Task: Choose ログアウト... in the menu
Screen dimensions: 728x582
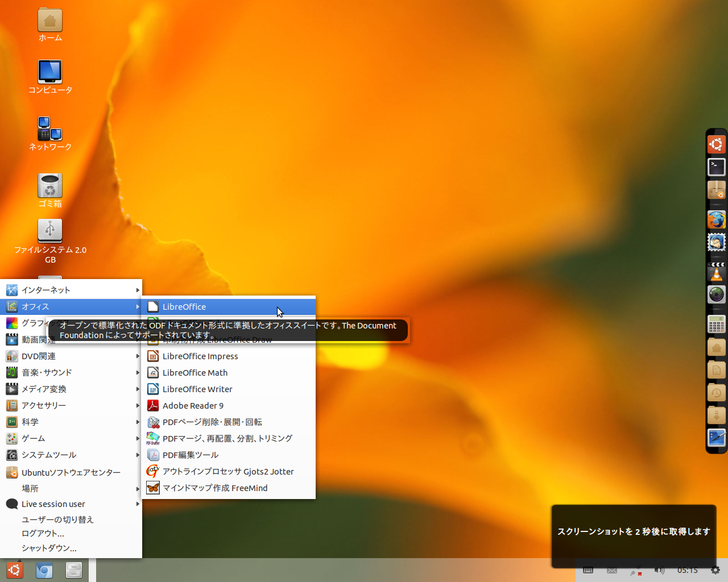Action: click(71, 534)
